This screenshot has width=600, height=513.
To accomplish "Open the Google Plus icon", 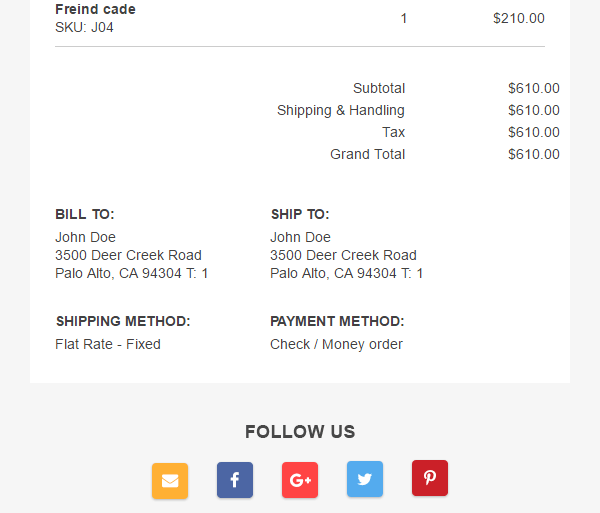I will tap(300, 480).
